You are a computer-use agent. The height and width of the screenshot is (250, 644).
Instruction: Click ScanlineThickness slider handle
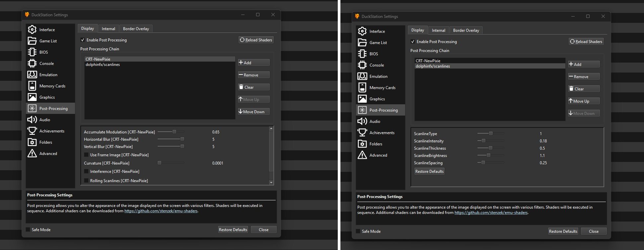[490, 148]
